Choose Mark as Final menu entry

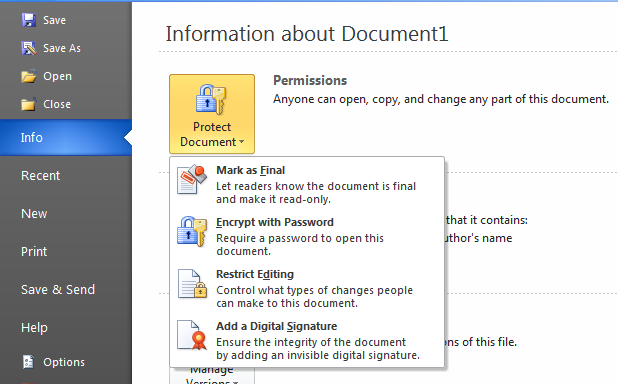pyautogui.click(x=307, y=184)
